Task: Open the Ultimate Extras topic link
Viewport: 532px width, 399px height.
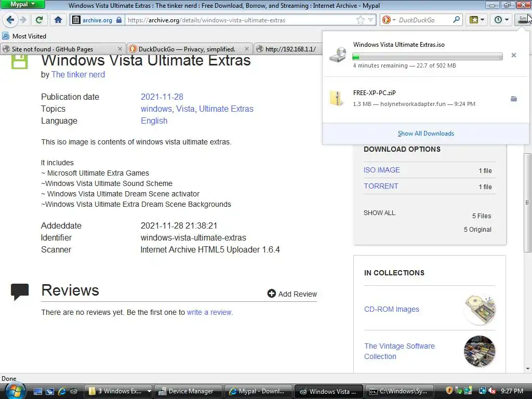Action: pos(226,109)
